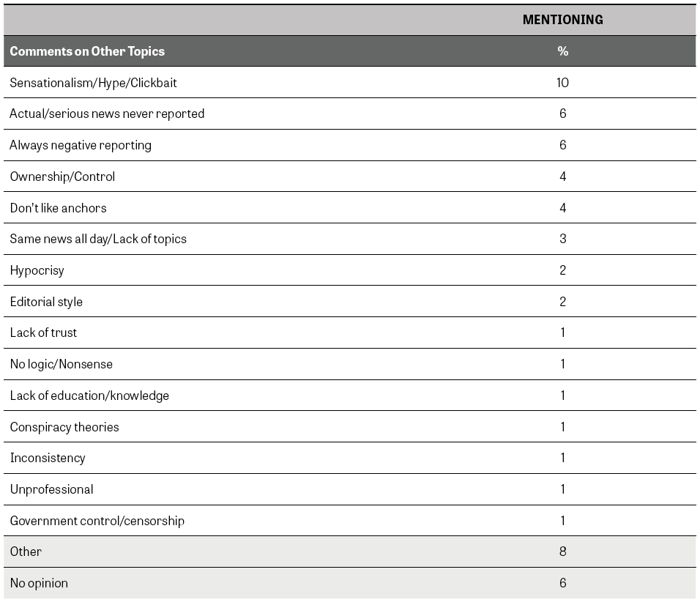Click Lack of education/knowledge label

tap(89, 396)
